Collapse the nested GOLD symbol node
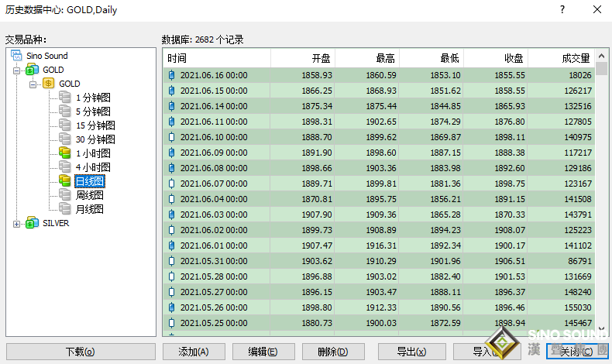This screenshot has height=364, width=612. tap(33, 84)
